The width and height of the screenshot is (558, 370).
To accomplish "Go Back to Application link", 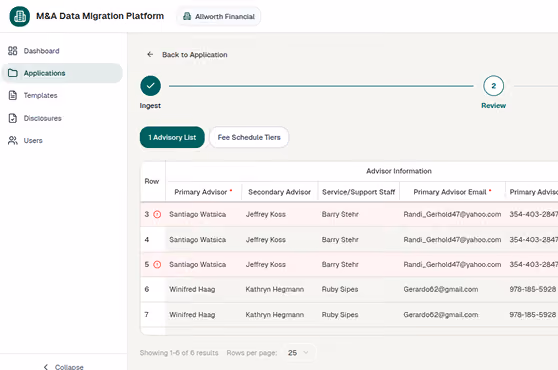I will coord(195,55).
